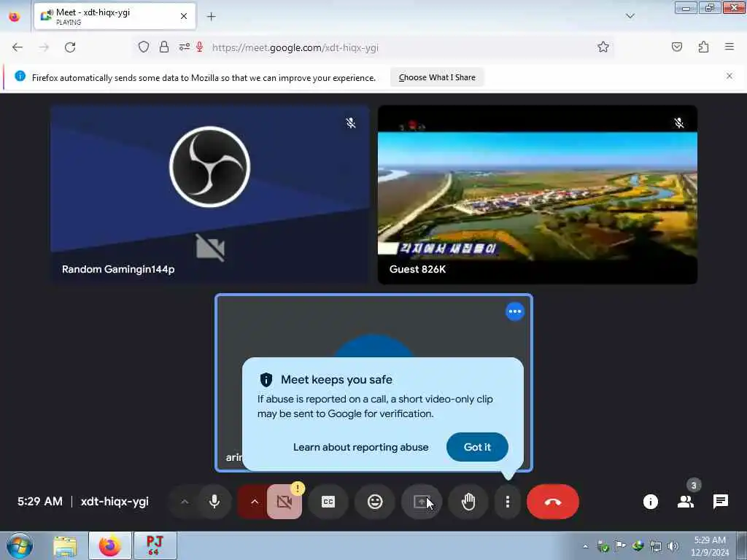Bookmark this page with the star
The height and width of the screenshot is (560, 747).
(x=603, y=47)
